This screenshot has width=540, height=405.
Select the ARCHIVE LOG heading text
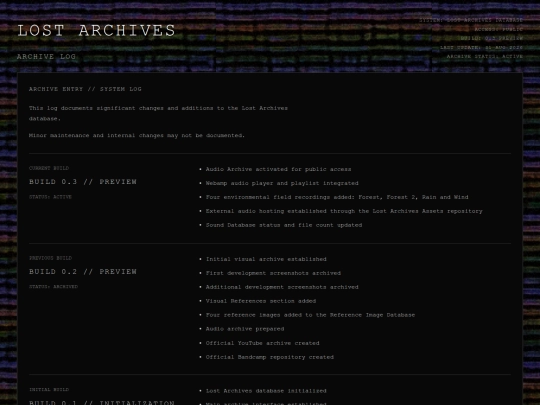(46, 56)
